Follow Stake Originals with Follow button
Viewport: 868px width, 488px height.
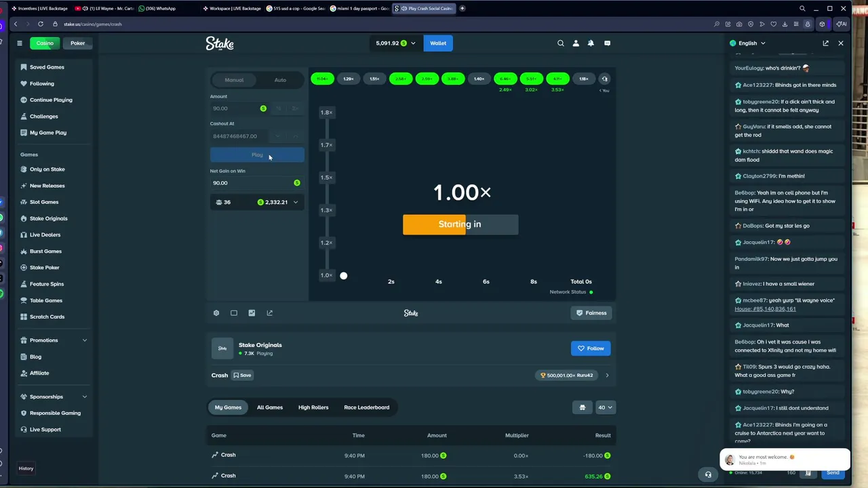point(591,348)
